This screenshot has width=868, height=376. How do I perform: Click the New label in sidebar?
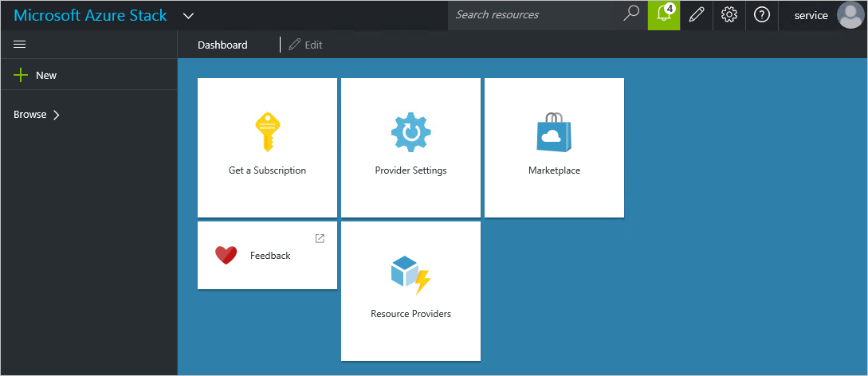46,75
